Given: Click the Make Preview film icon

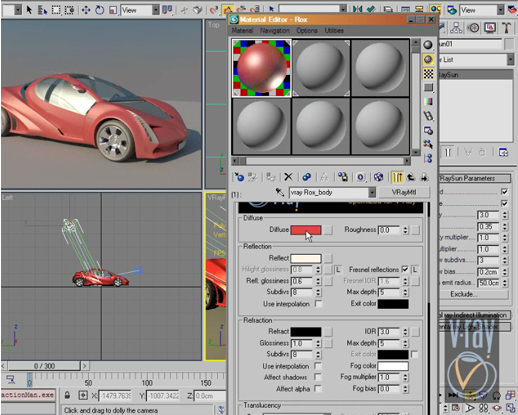Looking at the screenshot, I should coord(428,116).
